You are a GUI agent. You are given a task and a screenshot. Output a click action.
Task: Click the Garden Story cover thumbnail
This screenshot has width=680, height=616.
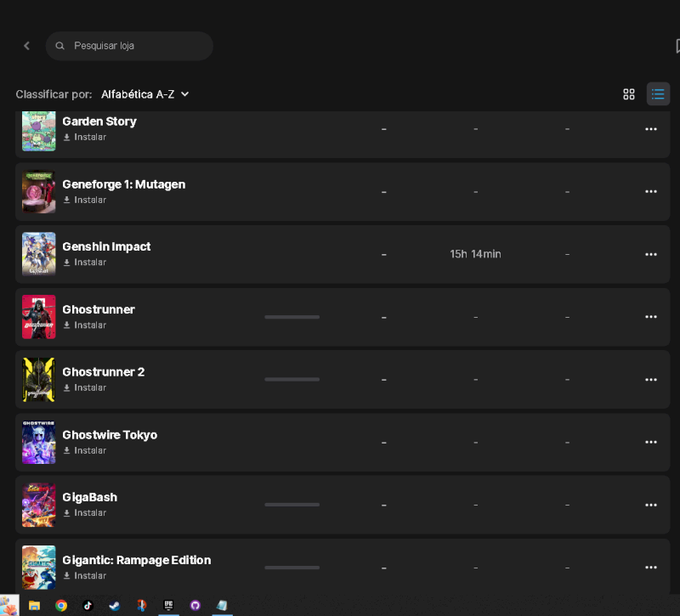(38, 131)
